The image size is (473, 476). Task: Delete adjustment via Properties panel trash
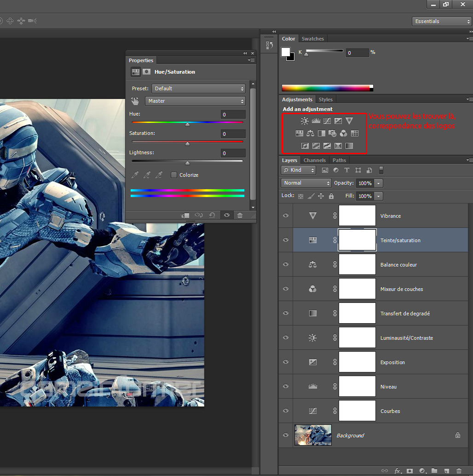(x=240, y=215)
